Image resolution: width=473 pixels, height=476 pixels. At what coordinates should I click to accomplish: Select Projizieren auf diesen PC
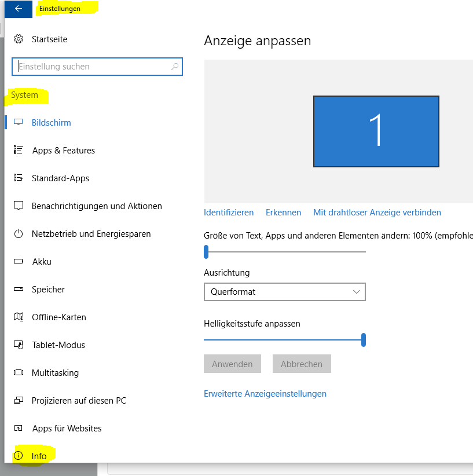[79, 401]
